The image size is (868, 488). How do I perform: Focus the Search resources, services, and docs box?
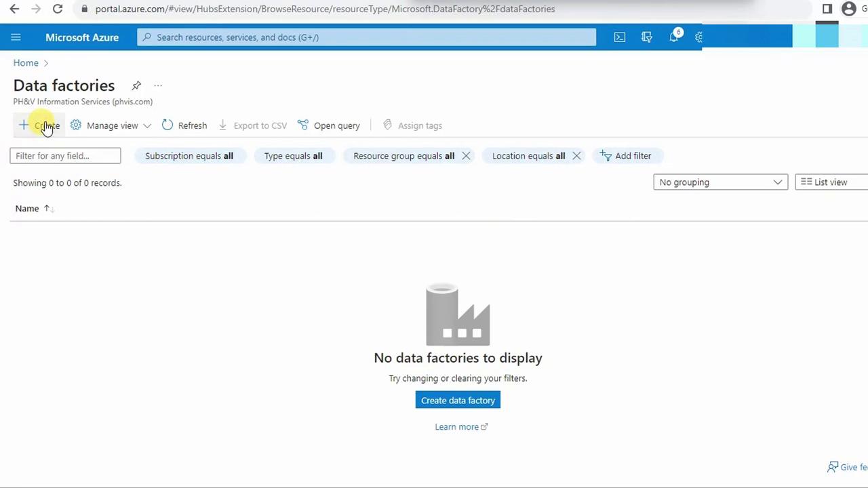pyautogui.click(x=366, y=37)
